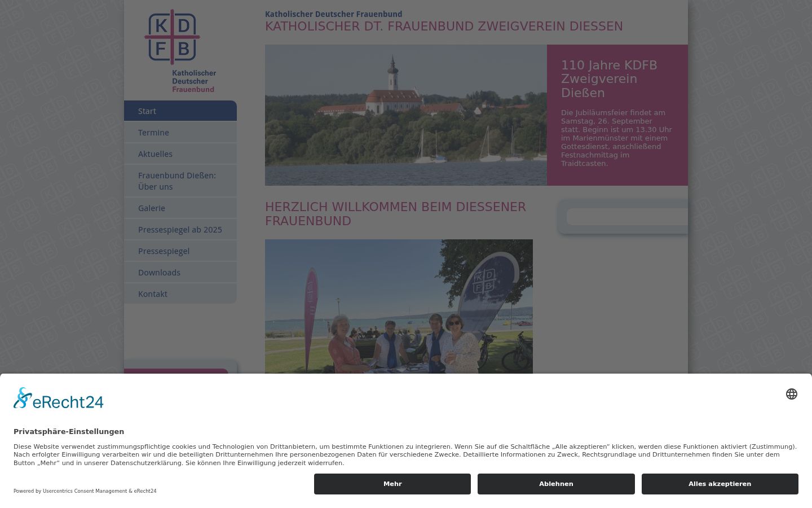
Task: Click the Herzlich Willkommen heading
Action: click(x=395, y=214)
